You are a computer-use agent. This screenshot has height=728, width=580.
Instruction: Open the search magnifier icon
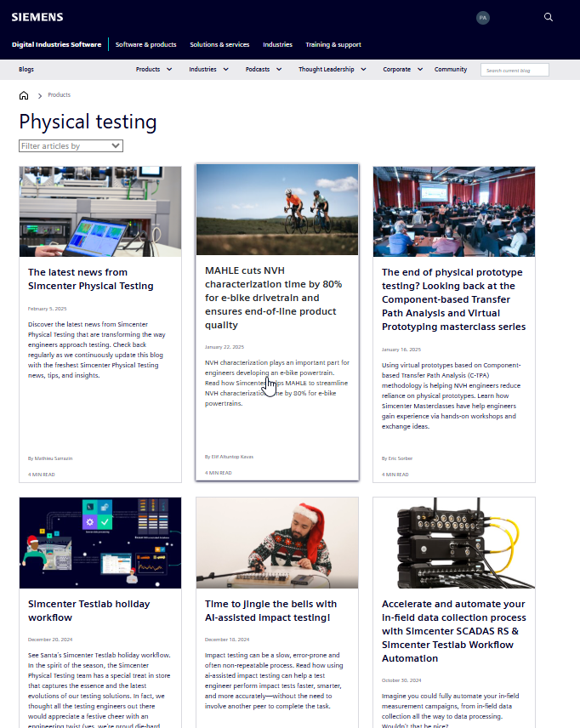tap(549, 17)
